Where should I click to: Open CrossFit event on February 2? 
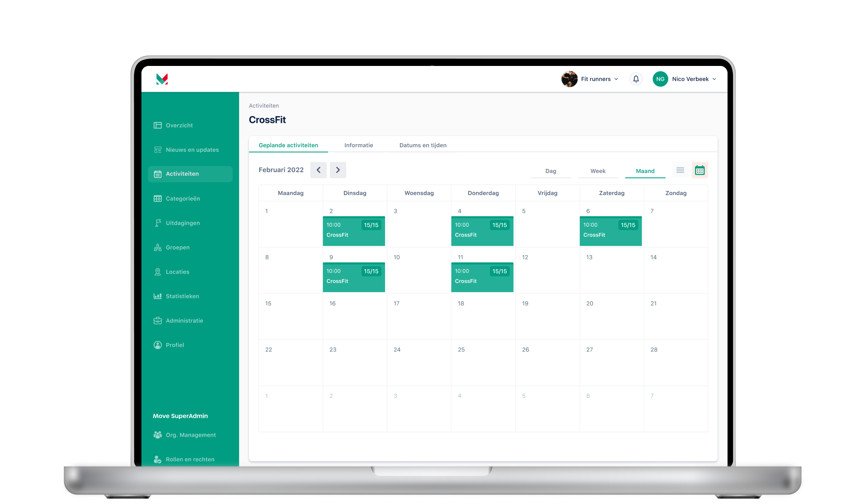pyautogui.click(x=354, y=231)
